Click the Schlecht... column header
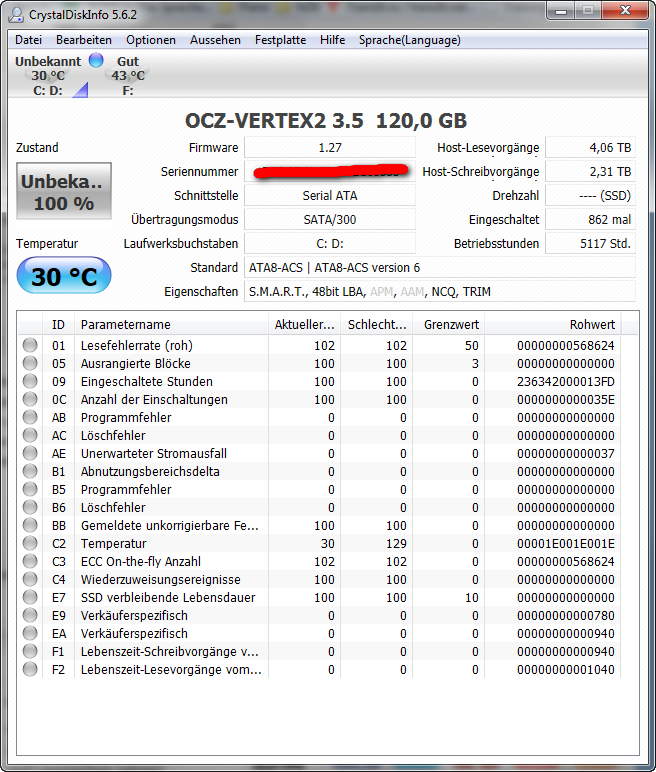The image size is (656, 772). [x=377, y=324]
